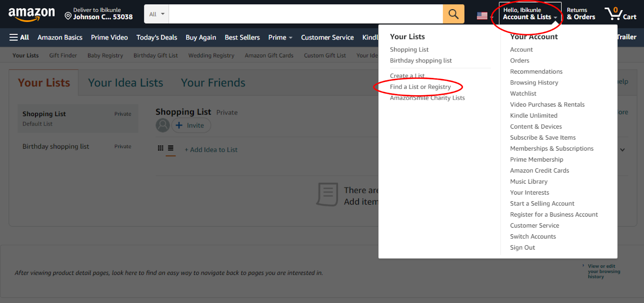Select Register for a Business Account
Image resolution: width=644 pixels, height=303 pixels.
tap(554, 215)
